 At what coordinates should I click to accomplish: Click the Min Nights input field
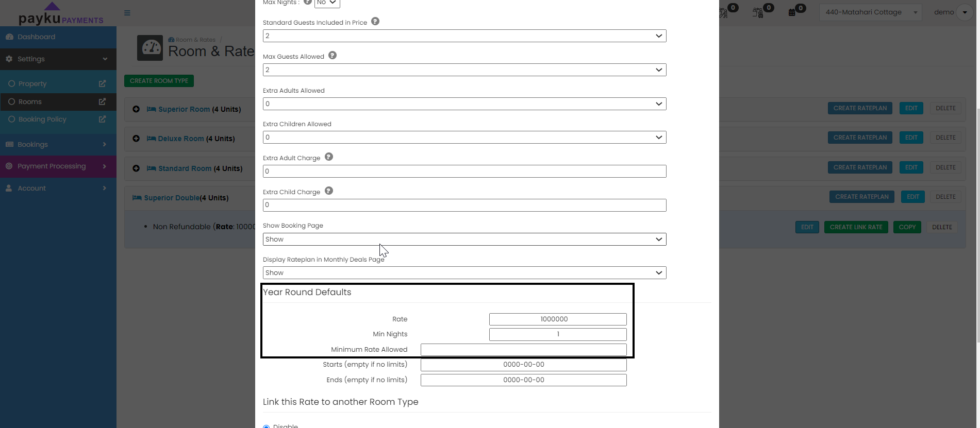coord(558,334)
